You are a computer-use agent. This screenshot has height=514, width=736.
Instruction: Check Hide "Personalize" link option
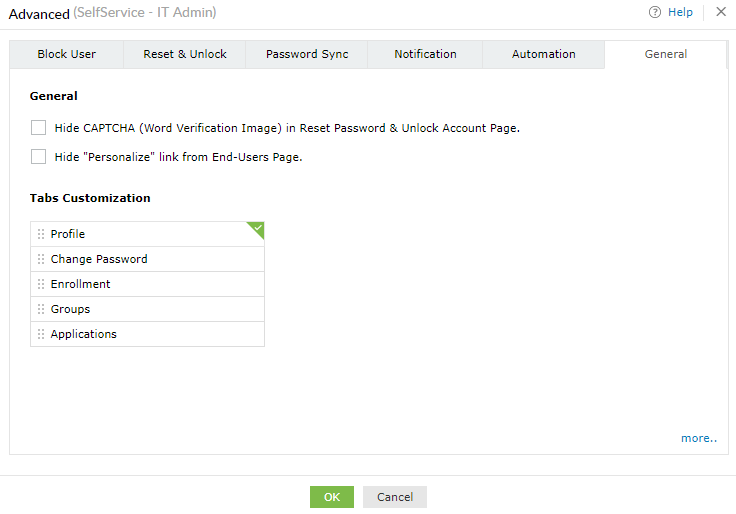tap(39, 157)
